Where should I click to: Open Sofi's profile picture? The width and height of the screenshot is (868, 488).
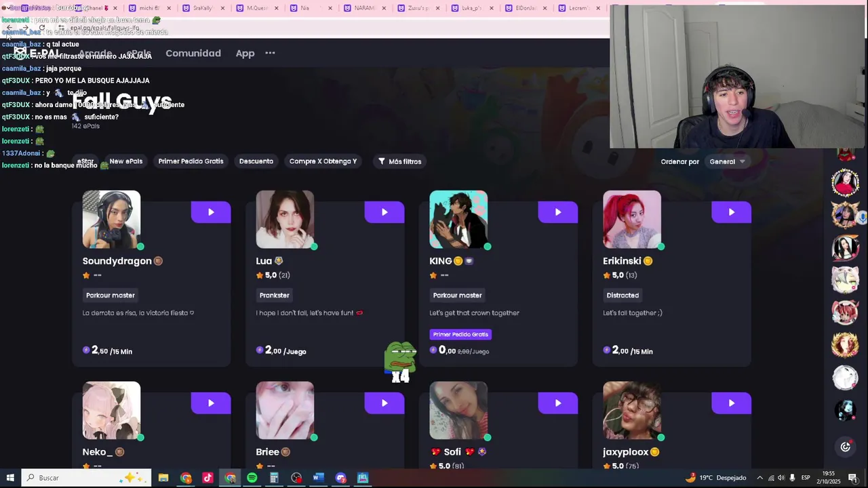tap(458, 411)
